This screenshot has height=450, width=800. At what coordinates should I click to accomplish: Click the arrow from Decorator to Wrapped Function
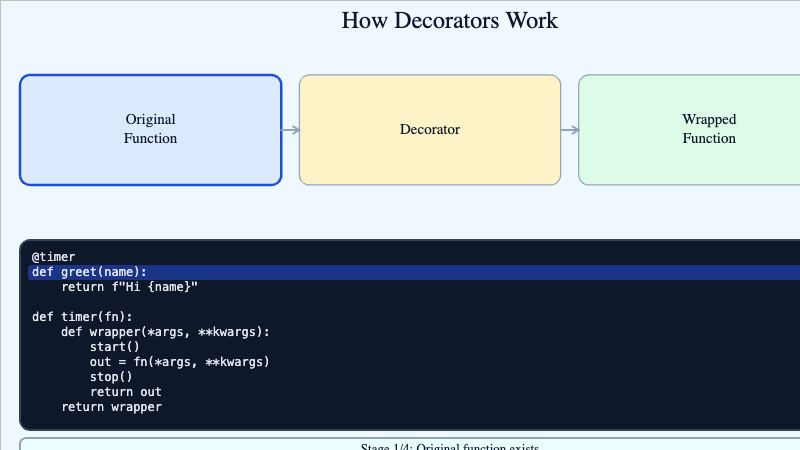point(569,130)
